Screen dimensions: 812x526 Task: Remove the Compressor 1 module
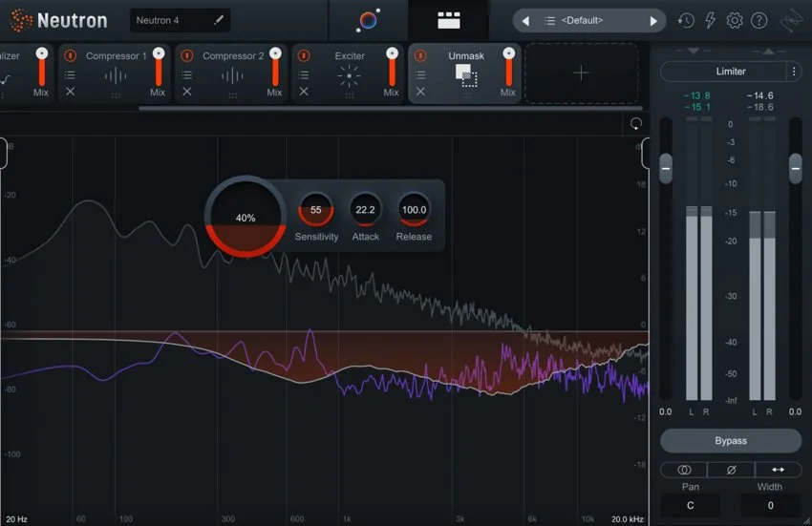click(x=71, y=91)
